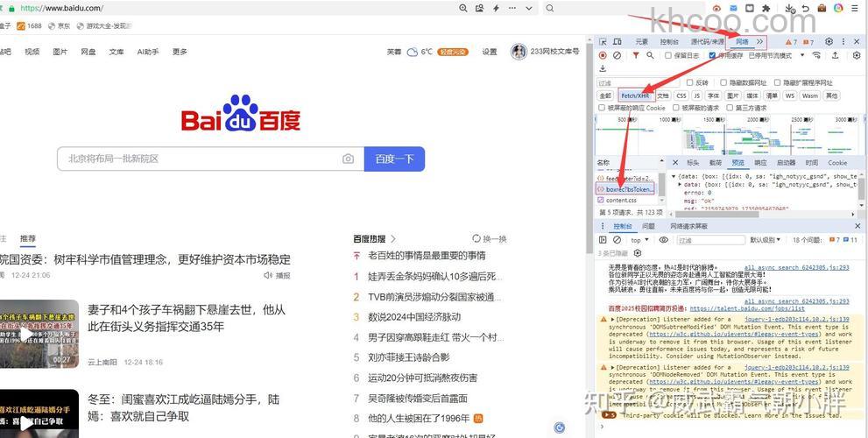Check 被屏蔽的响应 Cookie checkbox
The height and width of the screenshot is (438, 868).
click(x=602, y=108)
